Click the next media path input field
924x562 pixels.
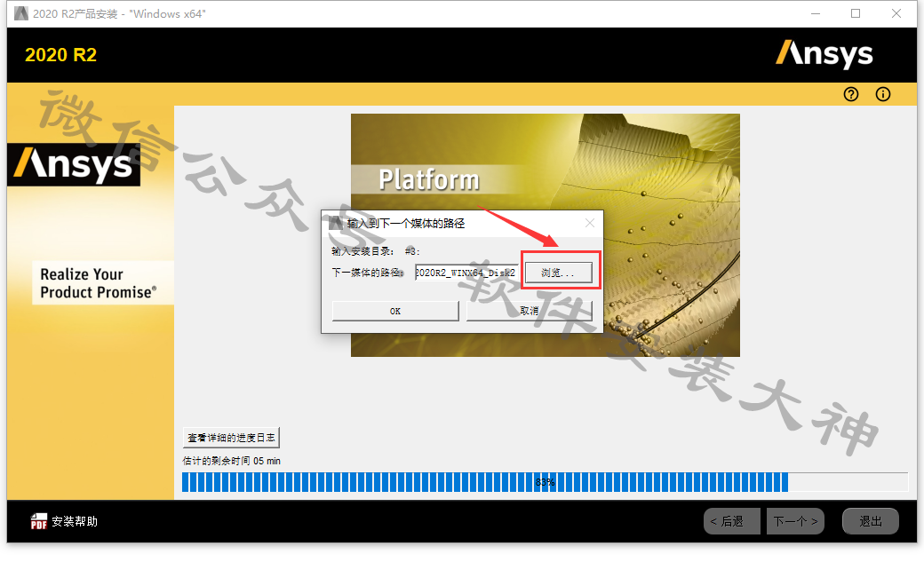point(466,273)
